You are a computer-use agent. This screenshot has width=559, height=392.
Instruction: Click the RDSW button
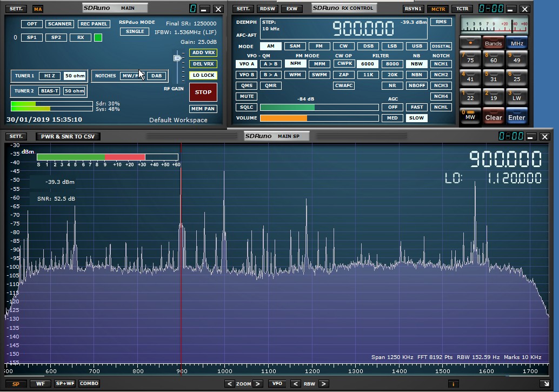pos(268,9)
